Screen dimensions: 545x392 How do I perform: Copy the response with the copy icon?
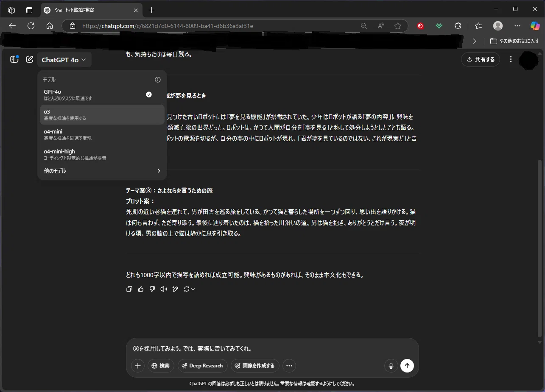(129, 289)
